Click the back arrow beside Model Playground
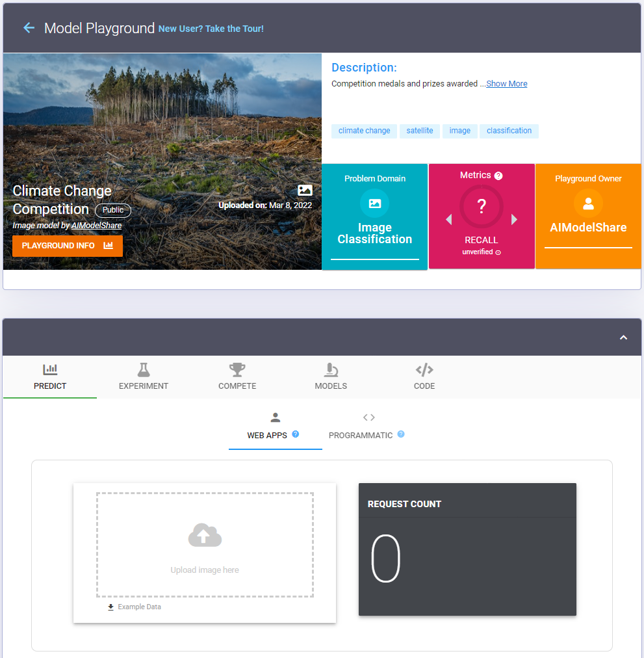The height and width of the screenshot is (658, 644). click(29, 28)
